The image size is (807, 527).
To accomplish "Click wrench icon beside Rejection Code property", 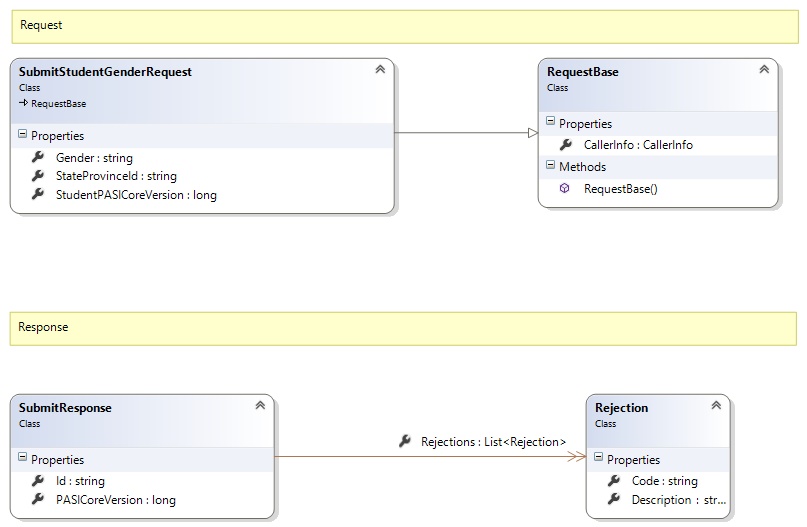I will [614, 481].
